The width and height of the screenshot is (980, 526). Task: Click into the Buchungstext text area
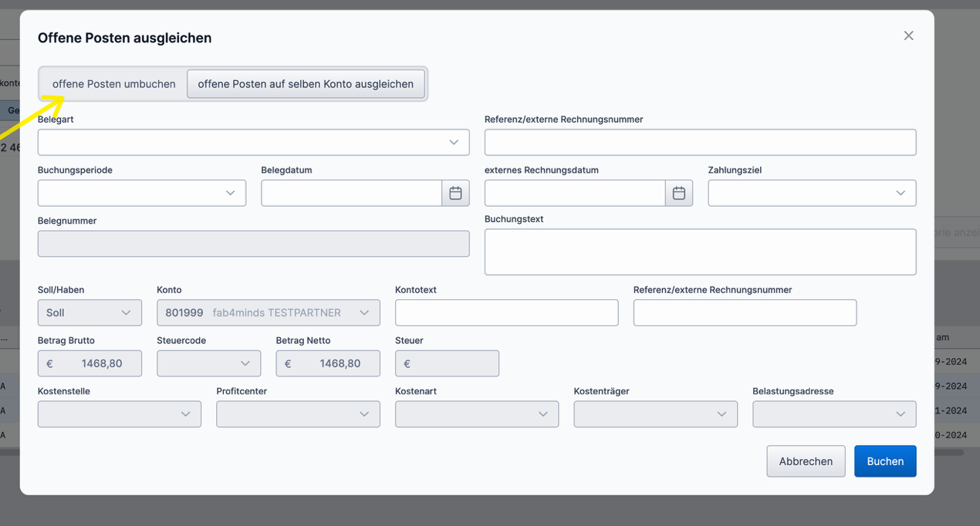(700, 251)
